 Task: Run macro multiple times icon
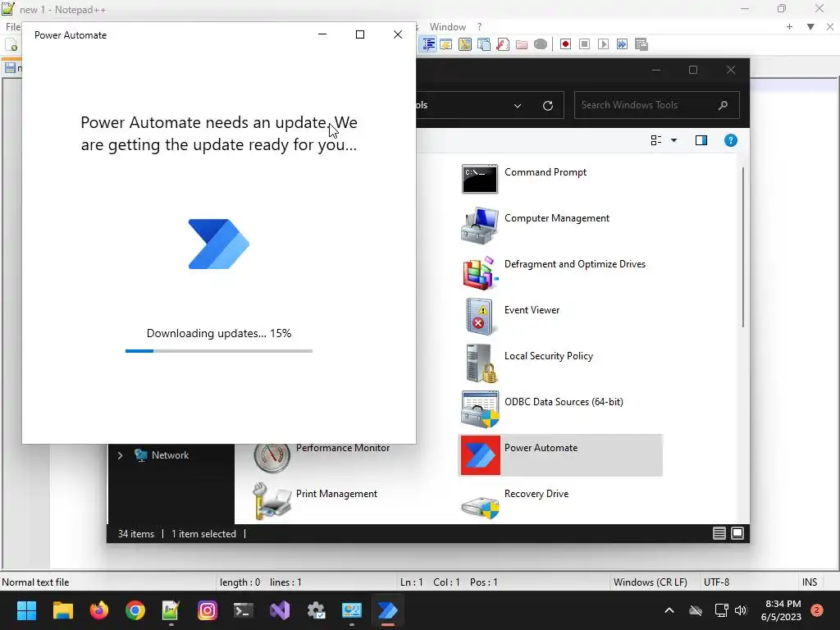tap(622, 44)
